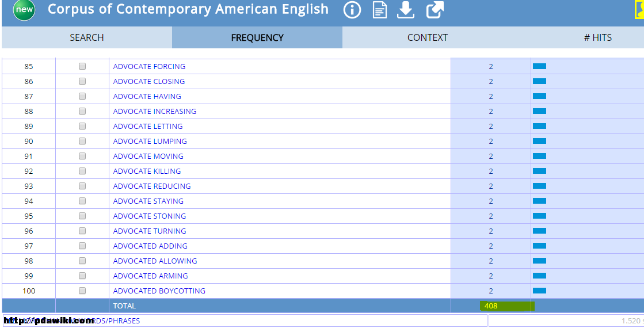Viewport: 644px width, 328px height.
Task: Open the ADVOCATED ALLOWING link
Action: pyautogui.click(x=155, y=261)
